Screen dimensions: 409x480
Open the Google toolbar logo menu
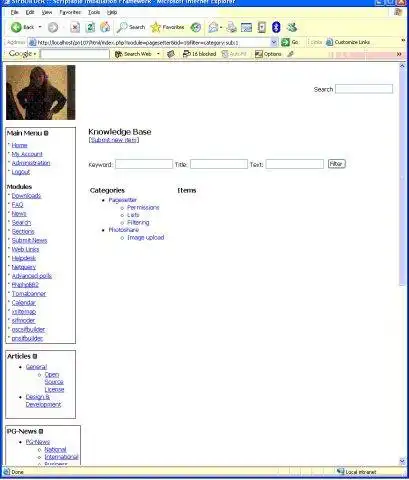click(x=22, y=54)
